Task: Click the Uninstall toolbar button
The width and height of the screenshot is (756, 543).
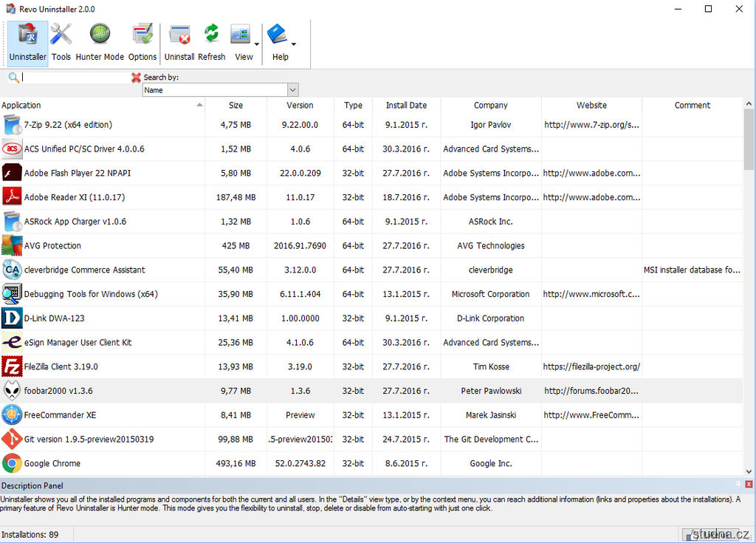Action: click(x=179, y=43)
